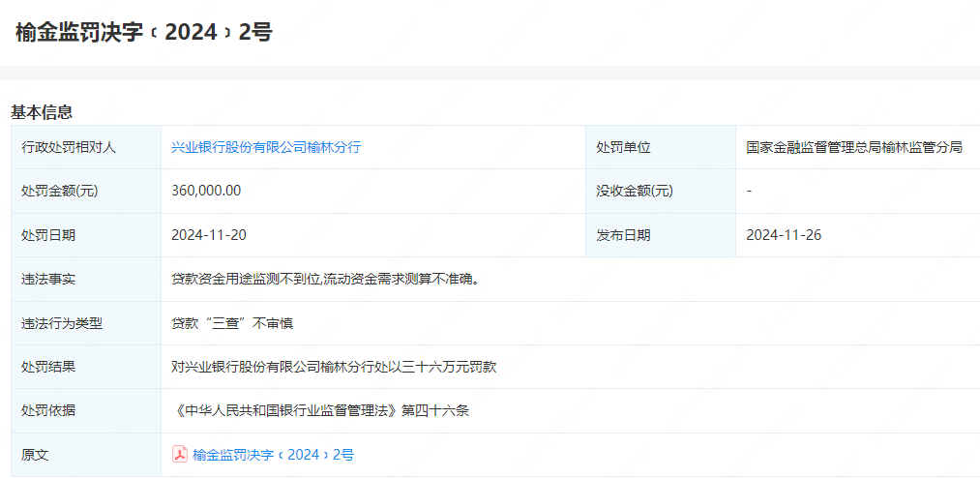Open the 兴业银行股份有限公司榆林分行 link

[266, 147]
